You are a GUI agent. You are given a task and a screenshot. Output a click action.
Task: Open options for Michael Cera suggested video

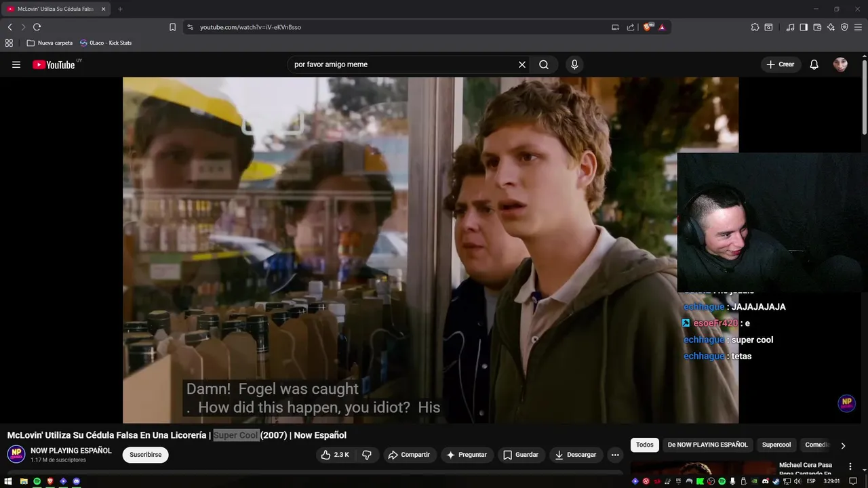coord(850,466)
